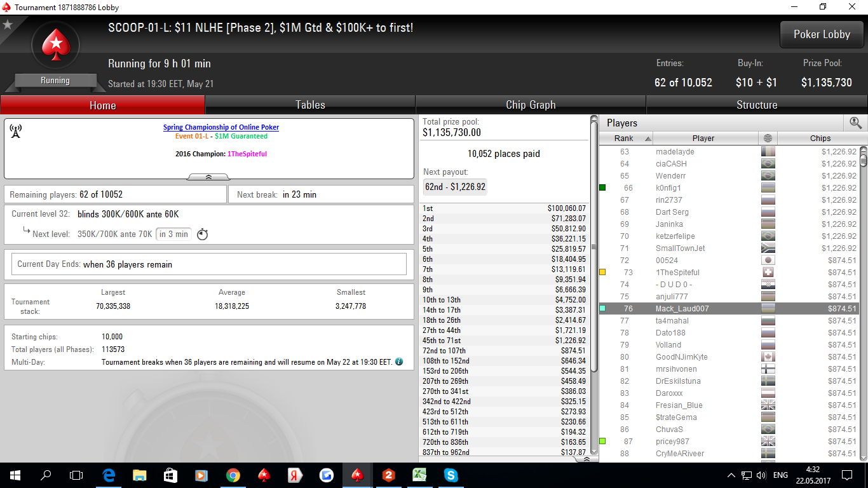Click cyan color marker beside Mack_Laud007
This screenshot has height=488, width=868.
[x=602, y=309]
